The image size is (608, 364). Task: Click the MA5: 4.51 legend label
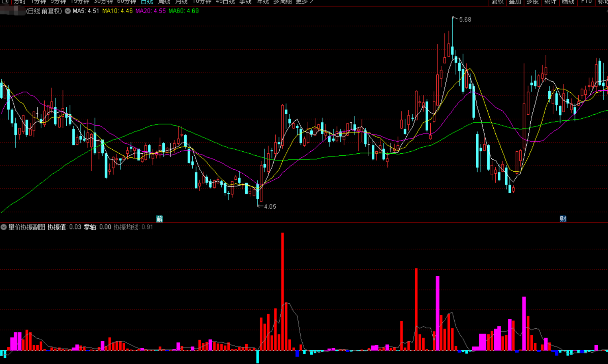[x=86, y=11]
